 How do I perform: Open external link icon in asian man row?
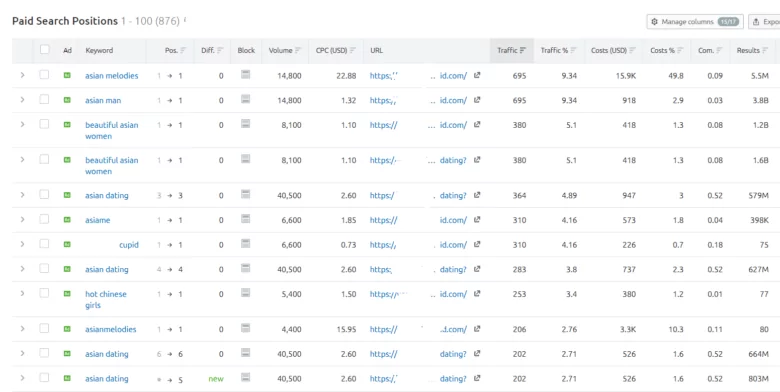point(477,100)
